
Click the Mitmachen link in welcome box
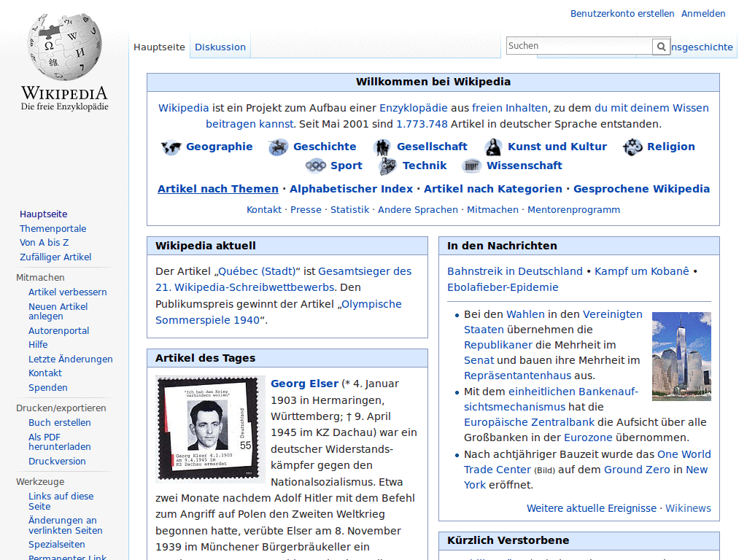tap(492, 210)
